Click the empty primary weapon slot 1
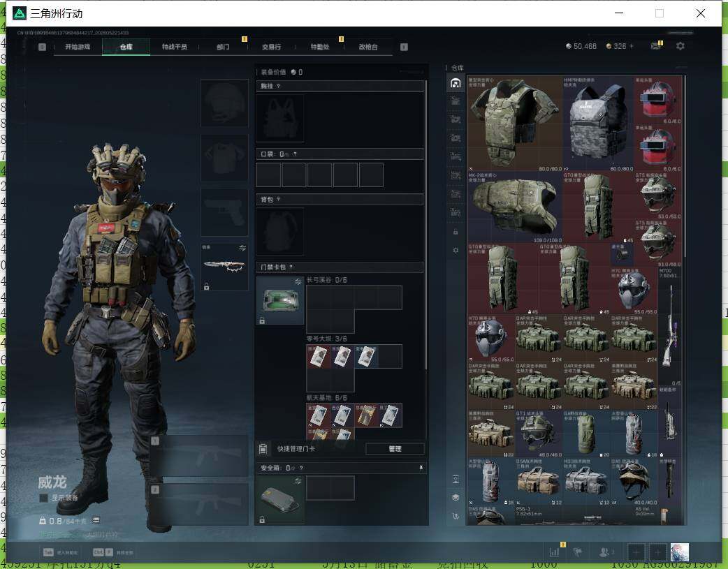 click(x=198, y=456)
